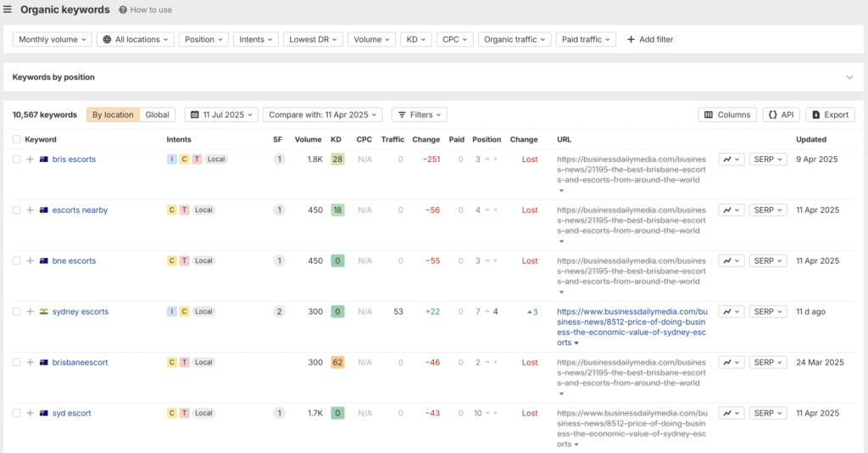Click the API button
The image size is (868, 453).
point(781,115)
